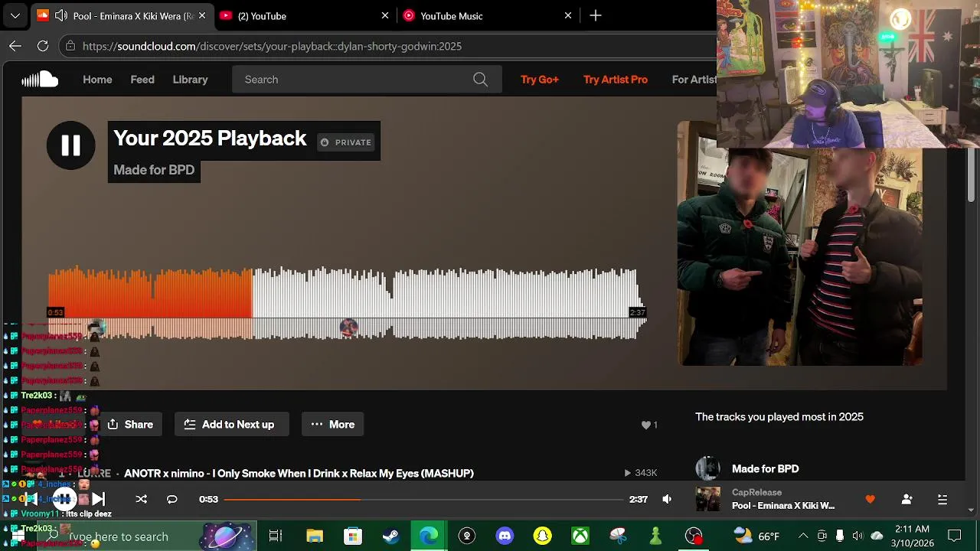Open the taskbar volume icon
Image resolution: width=980 pixels, height=551 pixels.
(857, 536)
